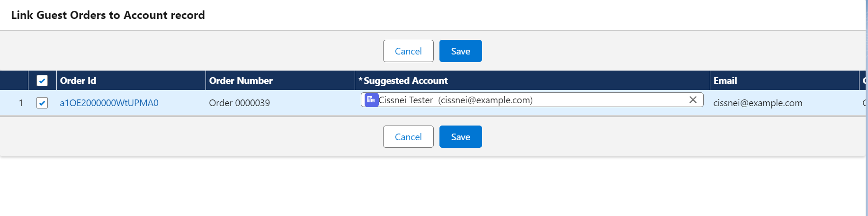Toggle the select-all checkbox in header

42,81
